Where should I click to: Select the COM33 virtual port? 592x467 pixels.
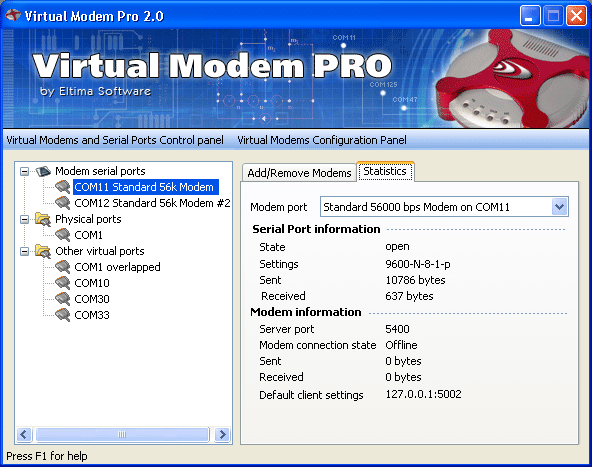coord(92,315)
